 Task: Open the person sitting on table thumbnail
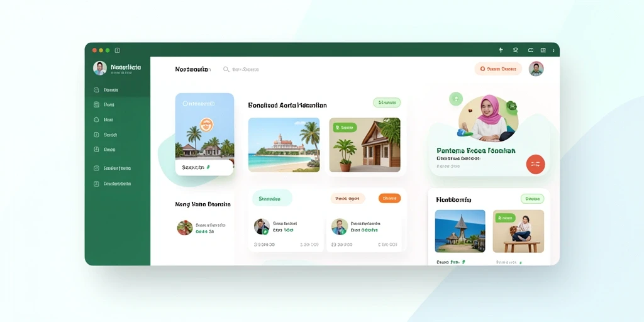pos(518,231)
